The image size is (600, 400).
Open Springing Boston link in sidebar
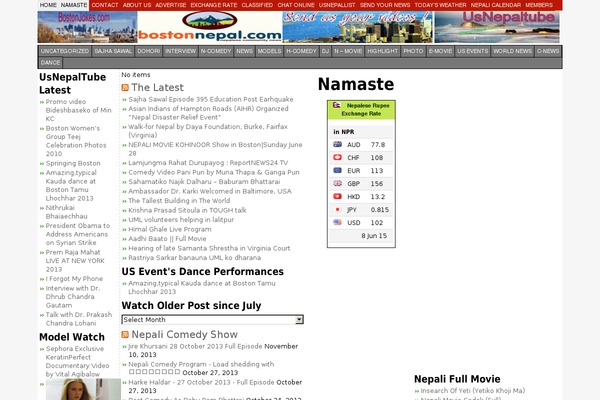(x=73, y=163)
